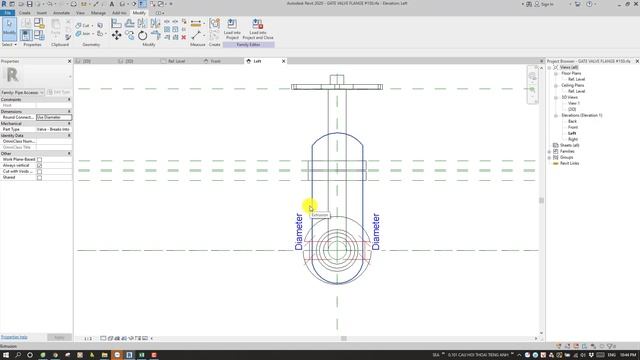
Task: Expand the Groups node in Project Browser
Action: [549, 157]
